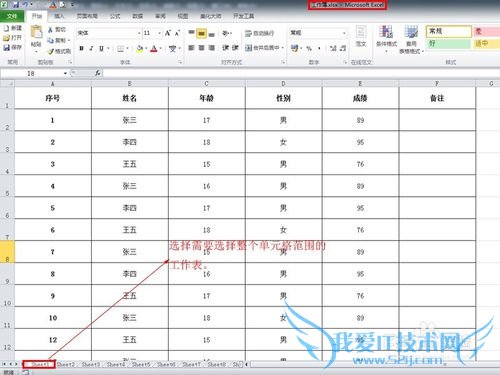Screen dimensions: 500x375
Task: Select the Format Painter brush
Action: click(51, 51)
